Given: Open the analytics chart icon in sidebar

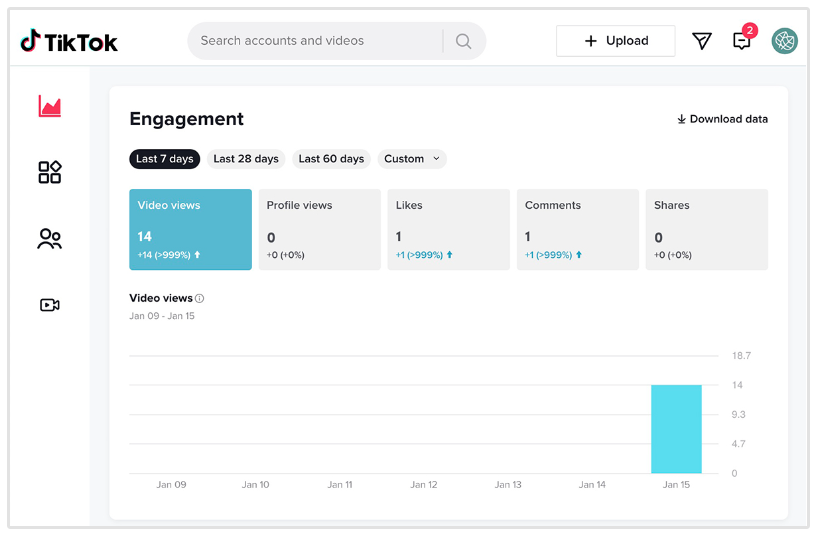Looking at the screenshot, I should (50, 106).
